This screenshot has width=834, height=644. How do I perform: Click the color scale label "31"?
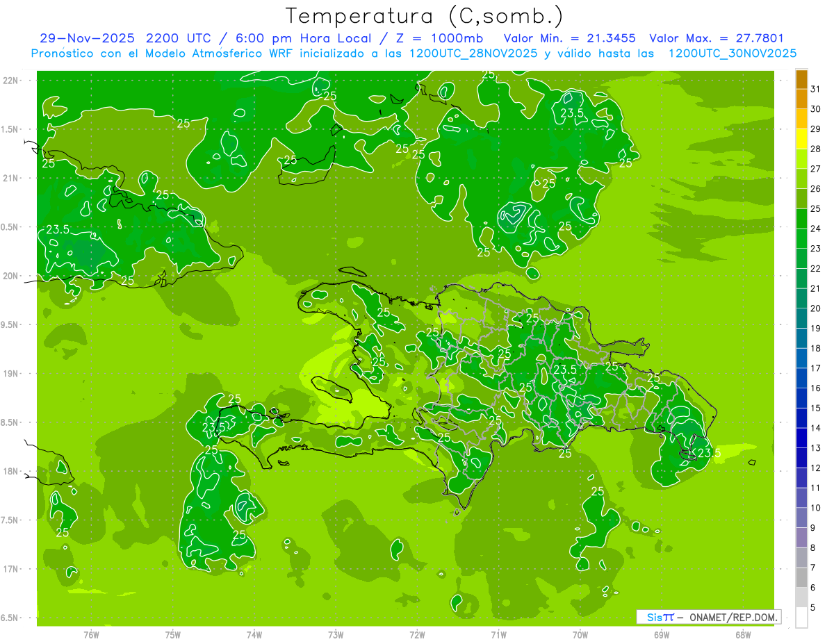816,89
